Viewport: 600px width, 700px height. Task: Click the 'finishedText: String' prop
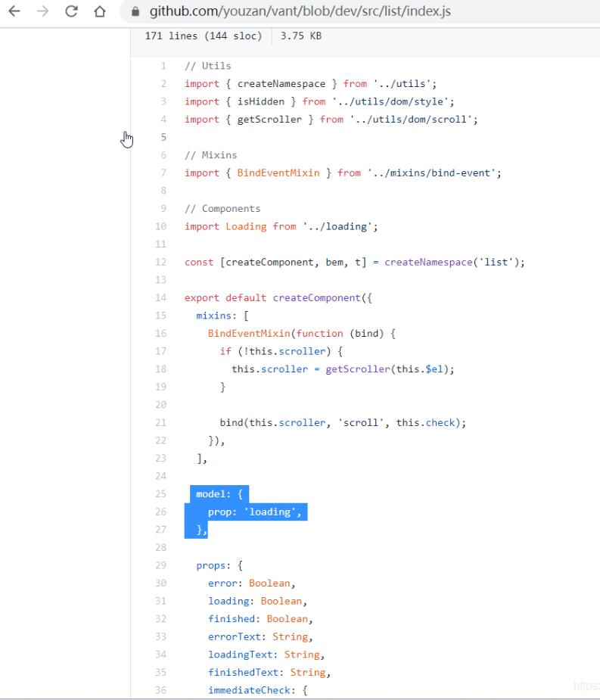267,673
